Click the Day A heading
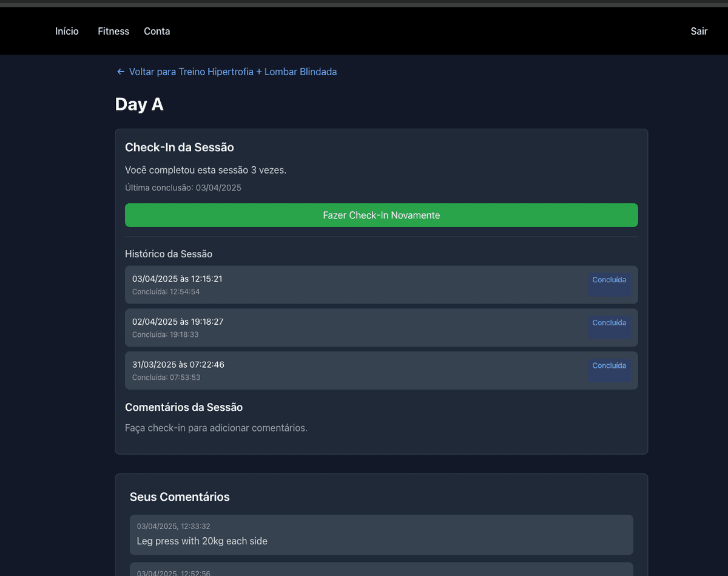Screen dimensions: 728x576 tap(140, 104)
